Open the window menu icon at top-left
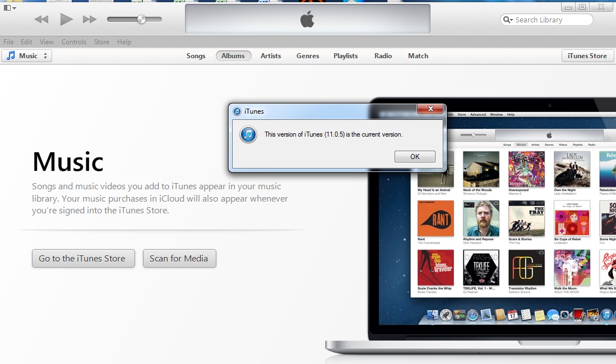The image size is (616, 364). tap(10, 8)
